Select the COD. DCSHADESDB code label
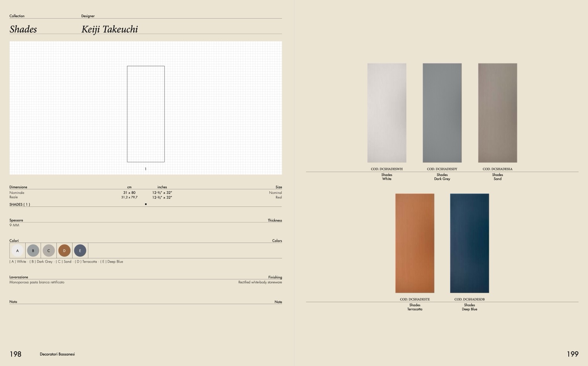This screenshot has height=366, width=588. pos(469,299)
